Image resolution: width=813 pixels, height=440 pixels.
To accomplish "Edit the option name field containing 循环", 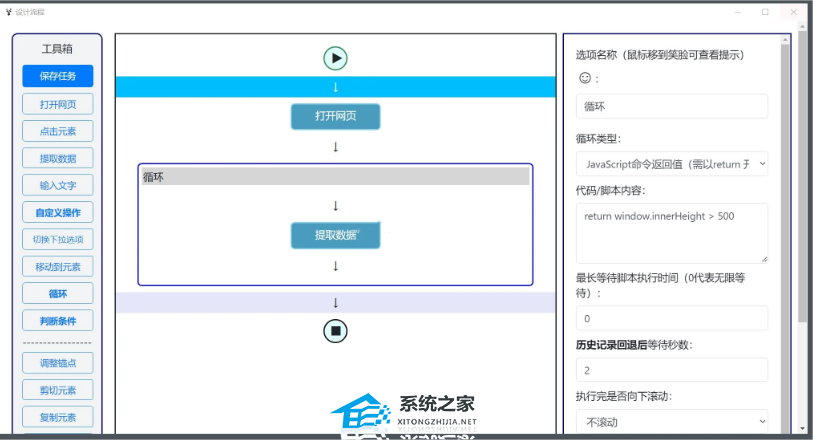I will pos(671,106).
